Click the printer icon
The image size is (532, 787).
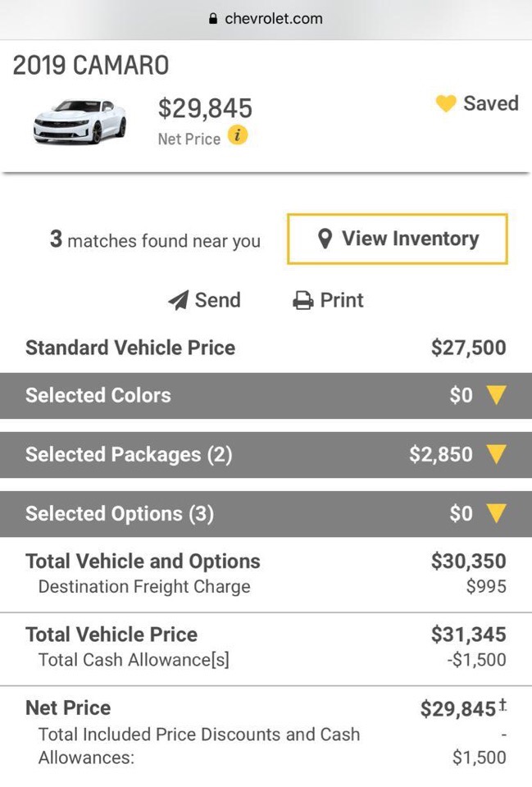click(x=303, y=300)
